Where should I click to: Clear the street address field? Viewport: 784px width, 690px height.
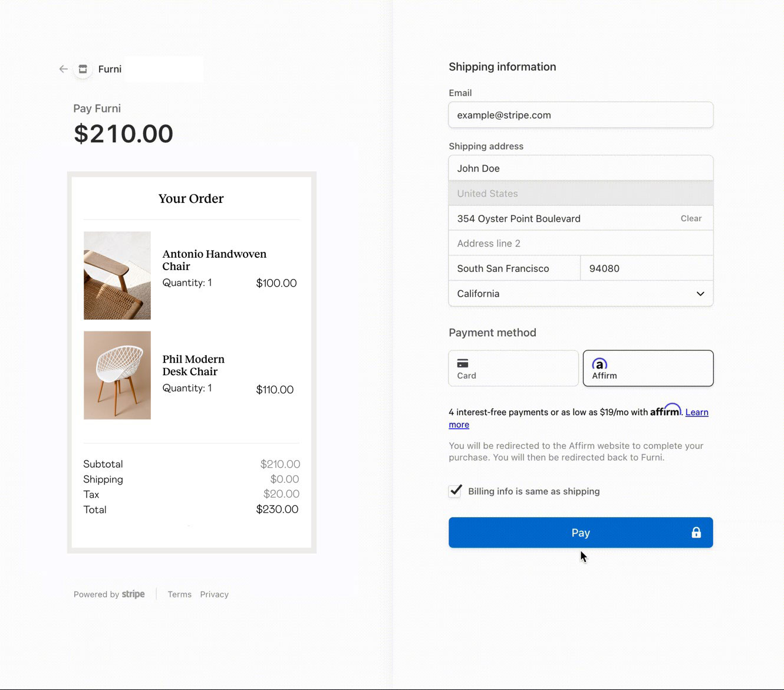point(691,218)
